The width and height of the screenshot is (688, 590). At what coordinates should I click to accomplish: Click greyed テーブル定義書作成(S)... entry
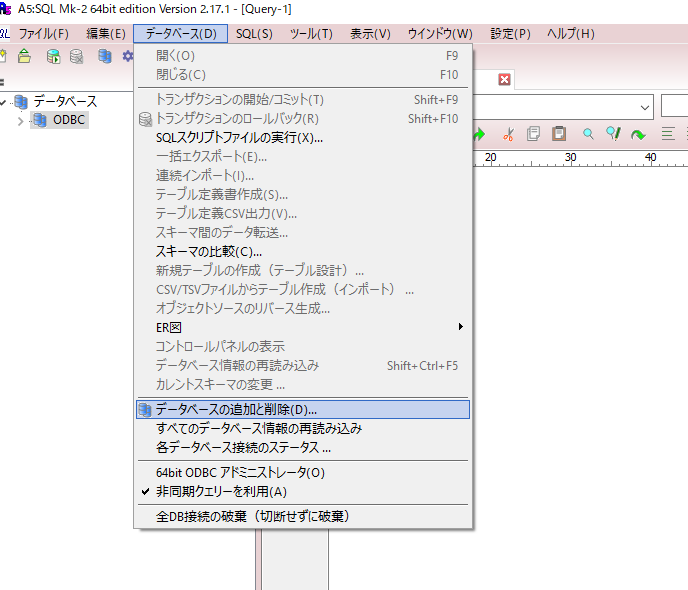point(303,194)
